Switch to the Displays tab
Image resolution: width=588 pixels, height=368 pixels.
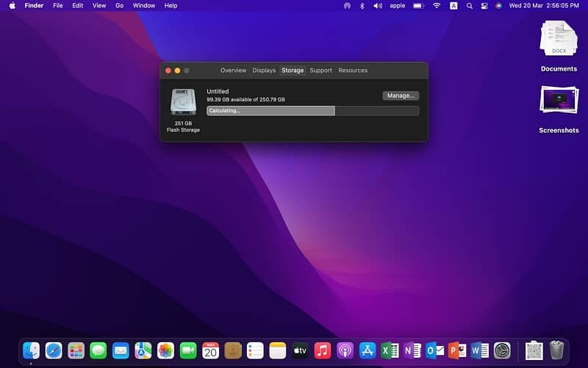[x=264, y=71]
